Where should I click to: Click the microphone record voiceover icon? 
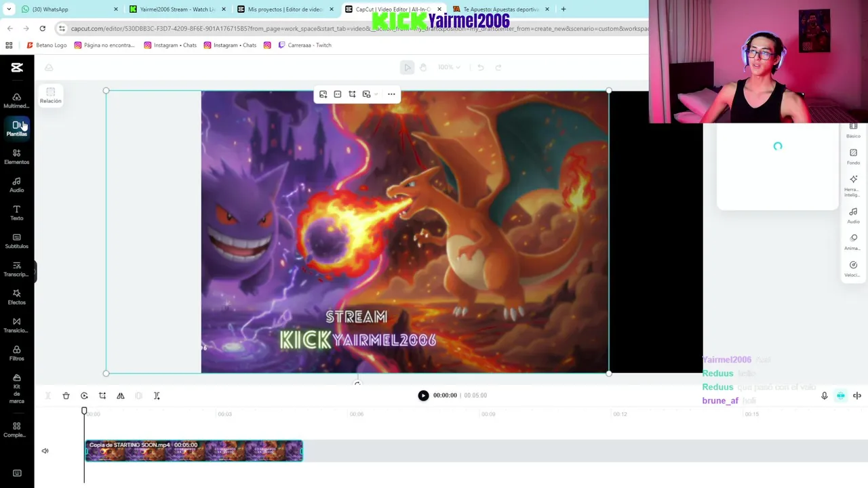[x=825, y=396]
